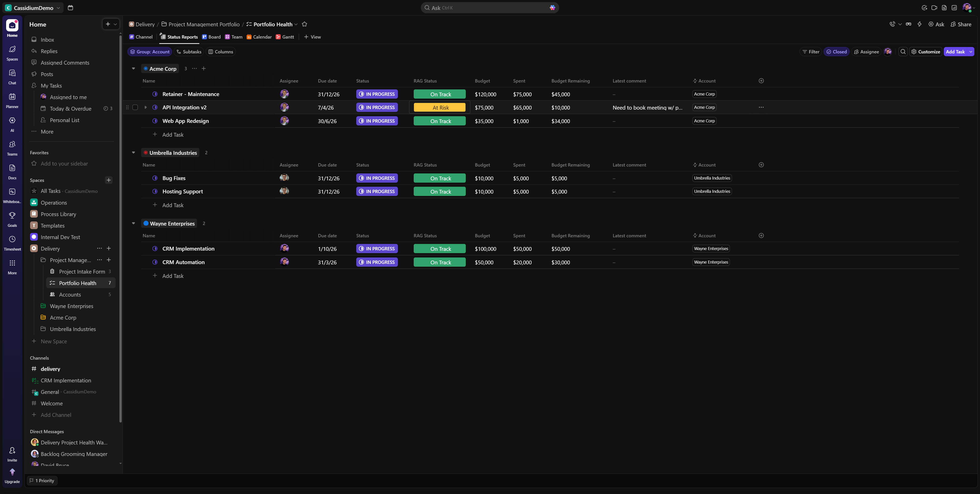Open the AI icon in left rail
This screenshot has width=980, height=494.
coord(12,124)
